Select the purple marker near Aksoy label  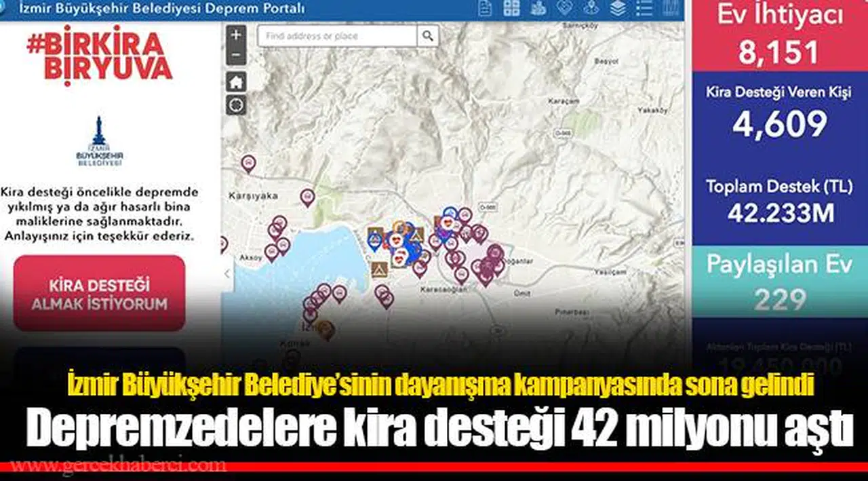[271, 253]
